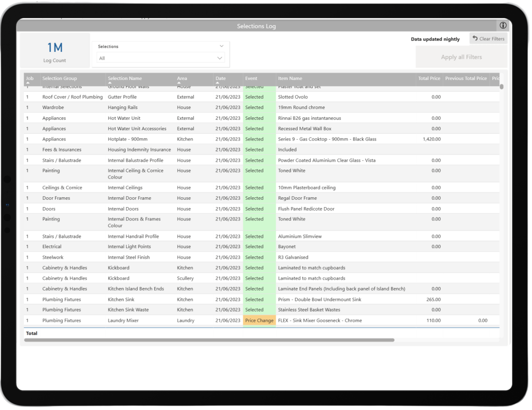This screenshot has height=410, width=532.
Task: Click the info icon in title bar
Action: [x=502, y=25]
